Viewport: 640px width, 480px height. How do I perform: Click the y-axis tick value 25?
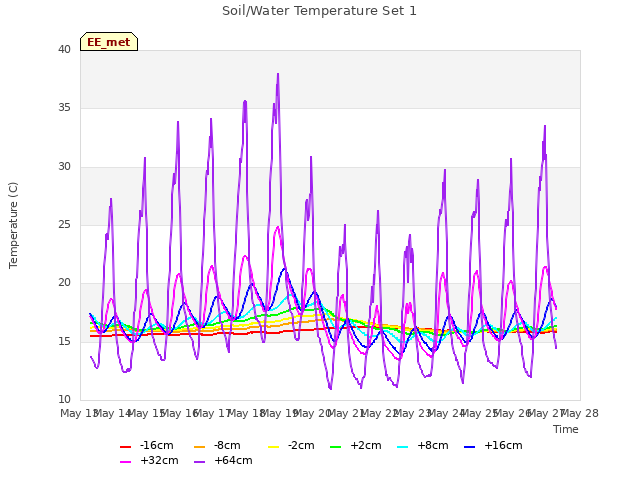[64, 224]
